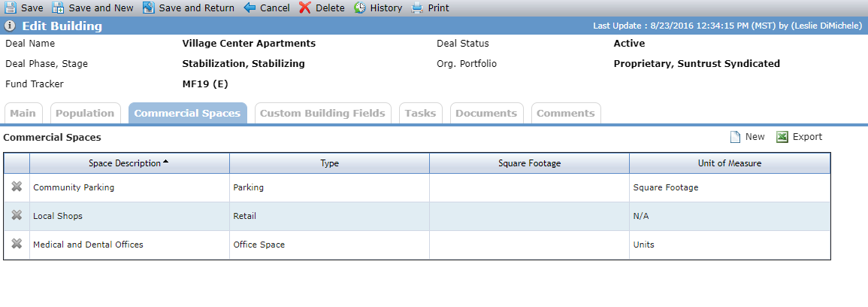The width and height of the screenshot is (868, 307).
Task: Click the Square Footage unit cell
Action: [730, 187]
